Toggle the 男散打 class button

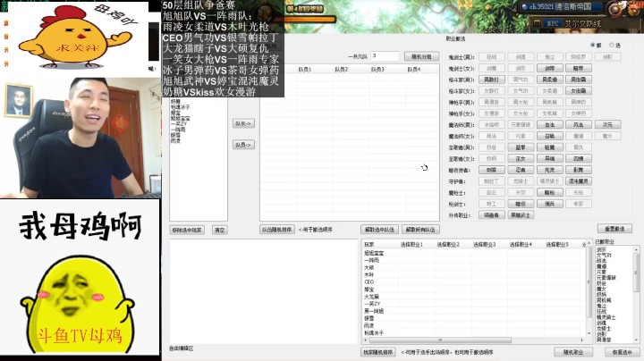[492, 80]
